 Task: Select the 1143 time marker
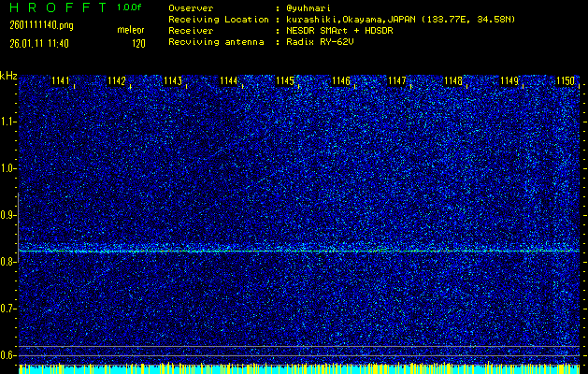tap(173, 81)
